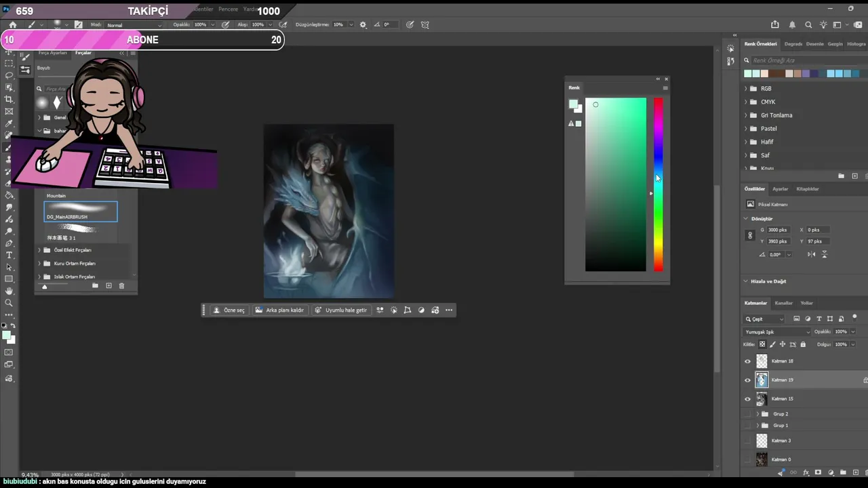The width and height of the screenshot is (868, 488).
Task: Select the Dodge tool in toolbar
Action: [x=9, y=231]
